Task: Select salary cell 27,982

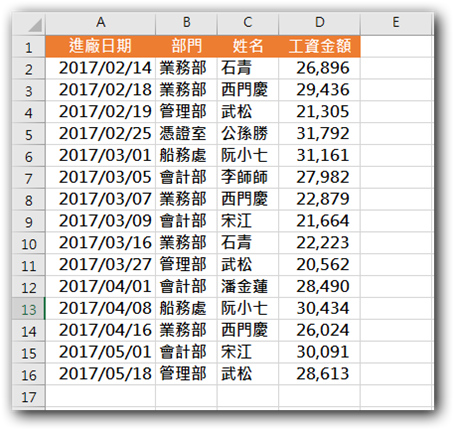Action: (x=319, y=177)
